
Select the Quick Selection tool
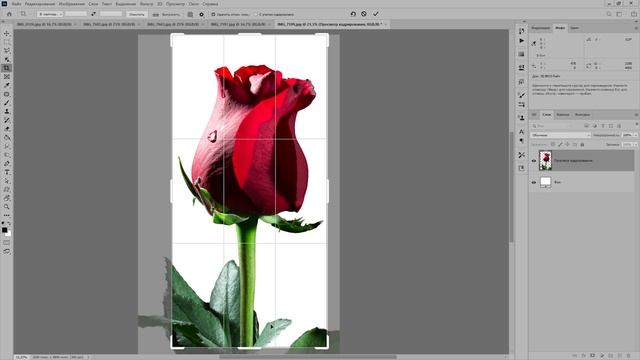(x=7, y=59)
